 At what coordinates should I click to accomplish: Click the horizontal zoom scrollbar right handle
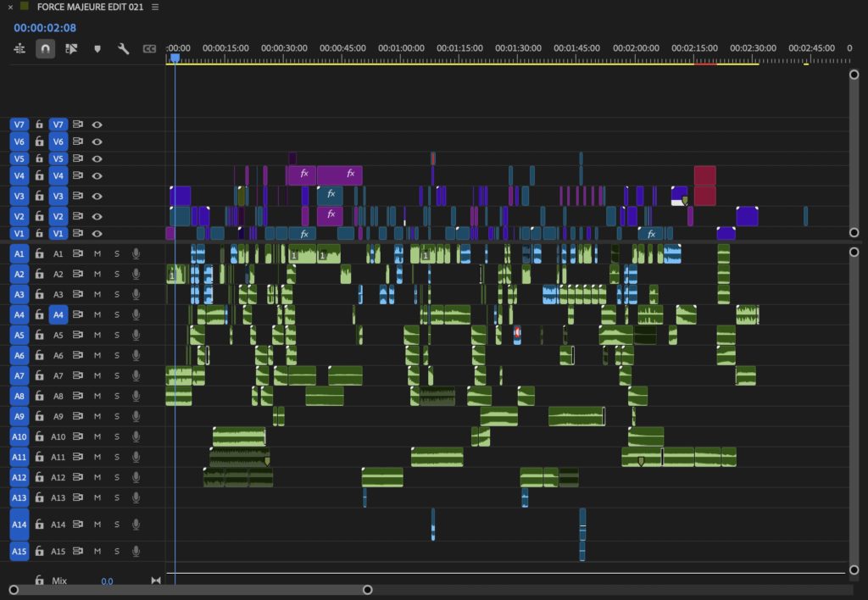click(368, 590)
